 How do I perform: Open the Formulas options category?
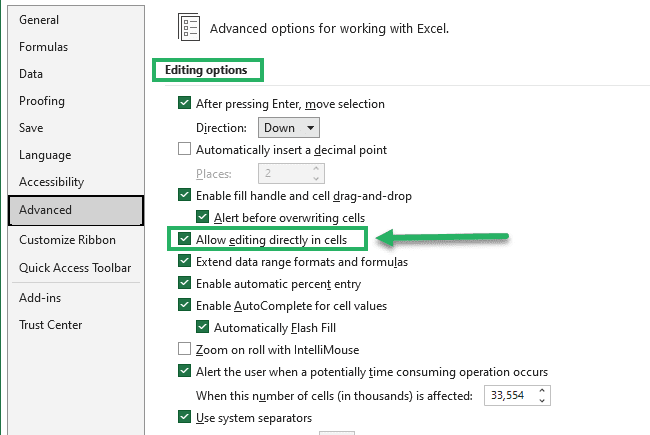44,47
